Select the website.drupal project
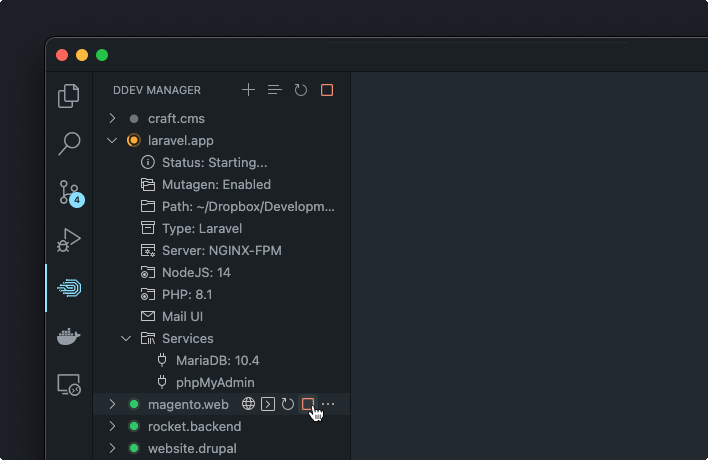Screen dimensions: 708x460 [192, 448]
